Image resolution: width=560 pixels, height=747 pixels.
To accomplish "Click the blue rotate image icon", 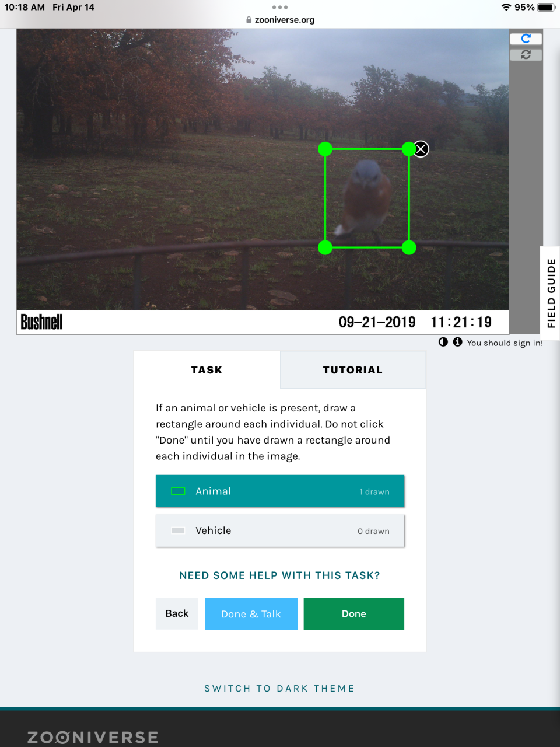I will pyautogui.click(x=526, y=39).
